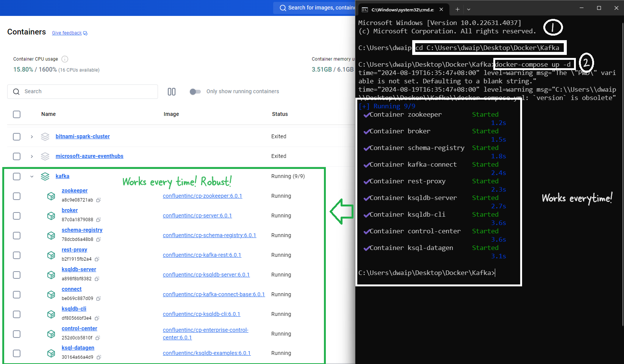Click the columns layout icon
Viewport: 624px width, 364px height.
[x=172, y=92]
